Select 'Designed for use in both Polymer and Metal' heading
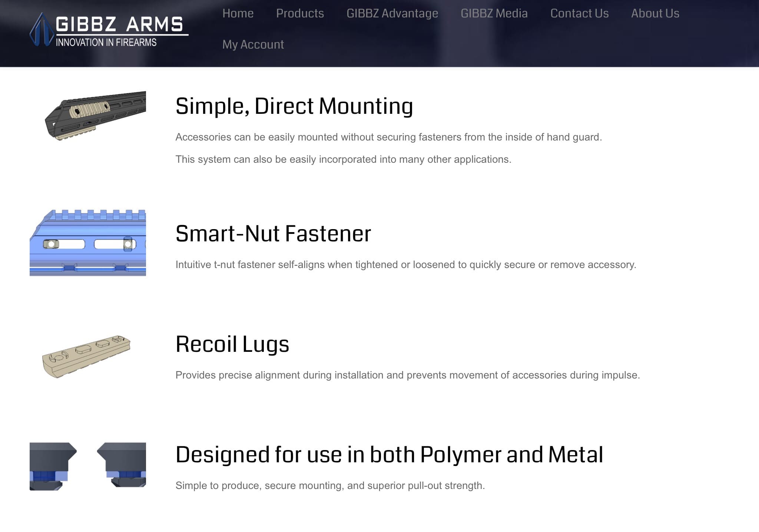The height and width of the screenshot is (532, 759). pyautogui.click(x=390, y=455)
